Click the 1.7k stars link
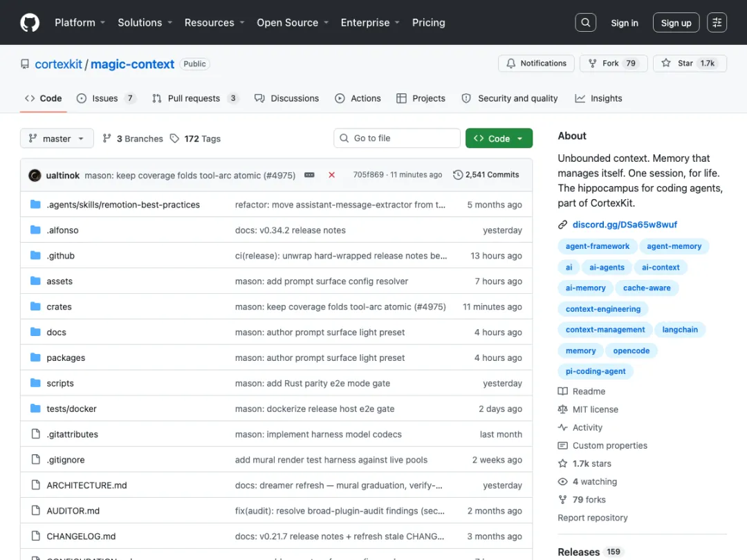Image resolution: width=747 pixels, height=560 pixels. click(x=591, y=463)
